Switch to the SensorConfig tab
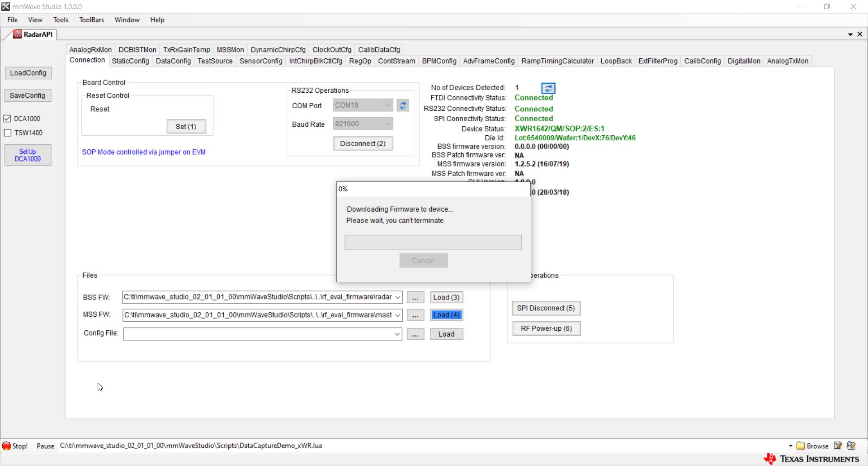This screenshot has height=466, width=868. [261, 61]
